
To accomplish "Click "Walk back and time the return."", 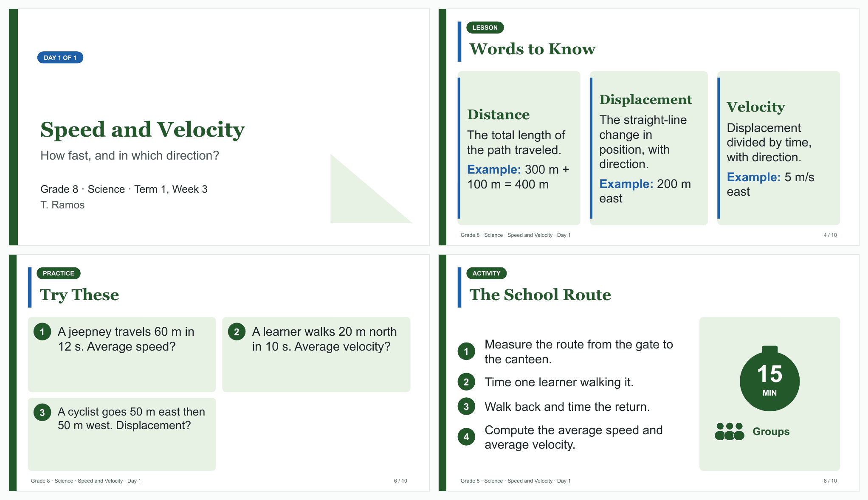I will pos(567,407).
